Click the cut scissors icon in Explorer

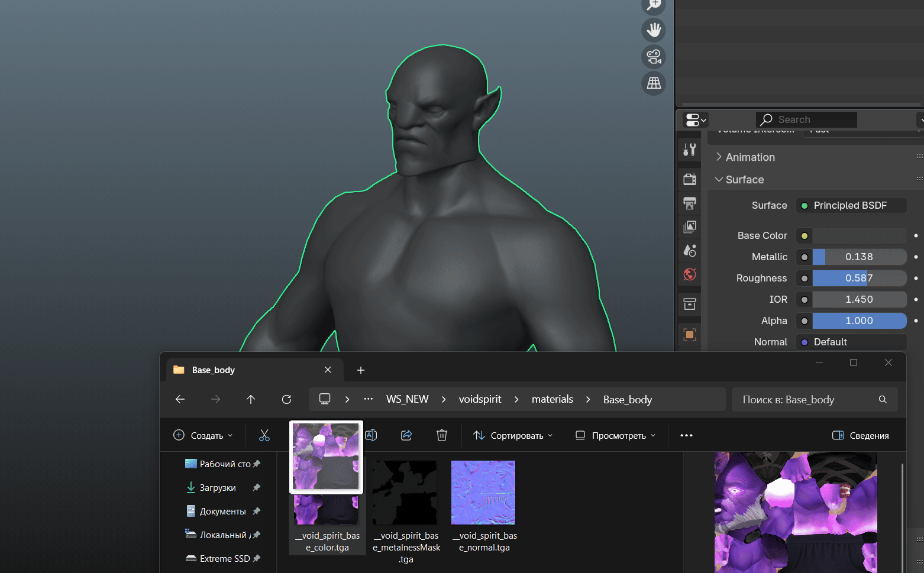pos(264,436)
